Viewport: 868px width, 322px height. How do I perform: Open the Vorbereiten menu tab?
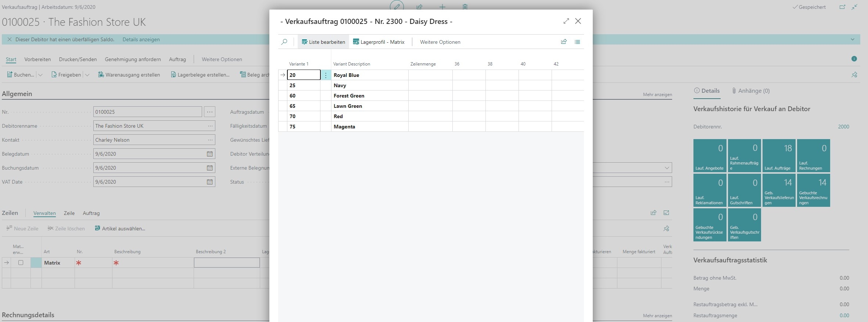pyautogui.click(x=37, y=59)
